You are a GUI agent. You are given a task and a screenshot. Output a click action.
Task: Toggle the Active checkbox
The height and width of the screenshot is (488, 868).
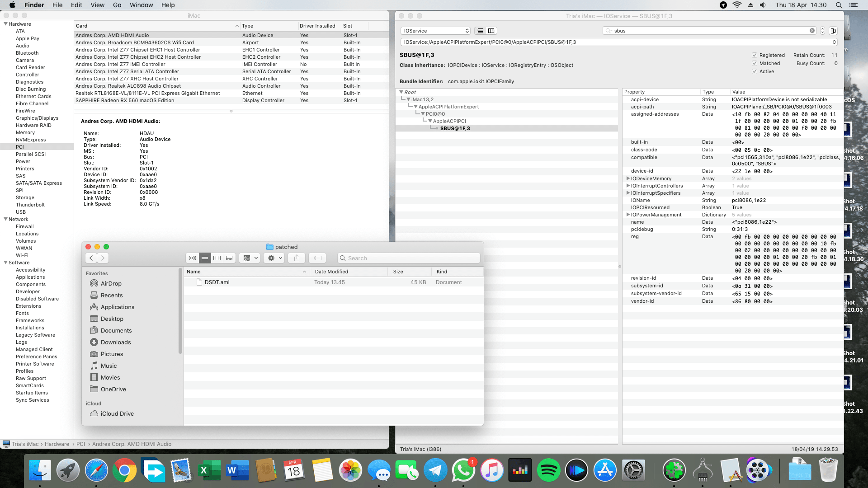pos(754,71)
